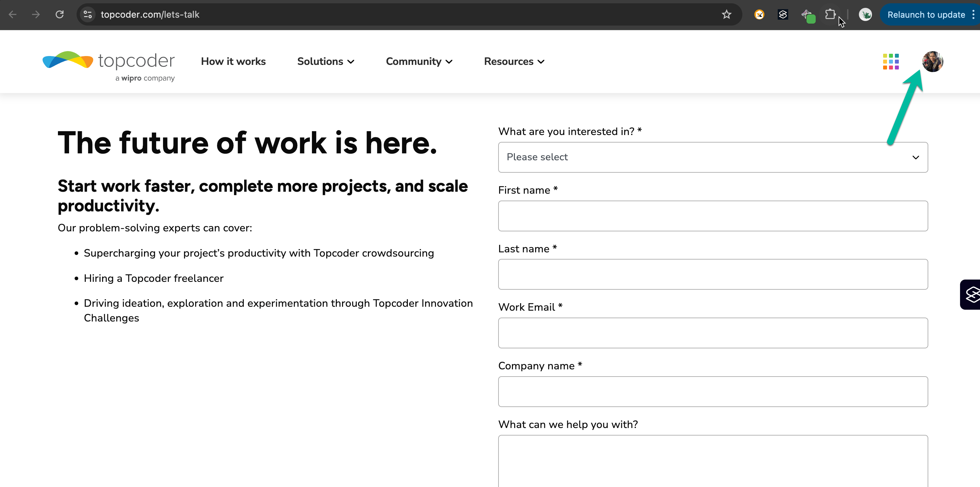Click Relaunch to update button
The width and height of the screenshot is (980, 487).
[926, 14]
